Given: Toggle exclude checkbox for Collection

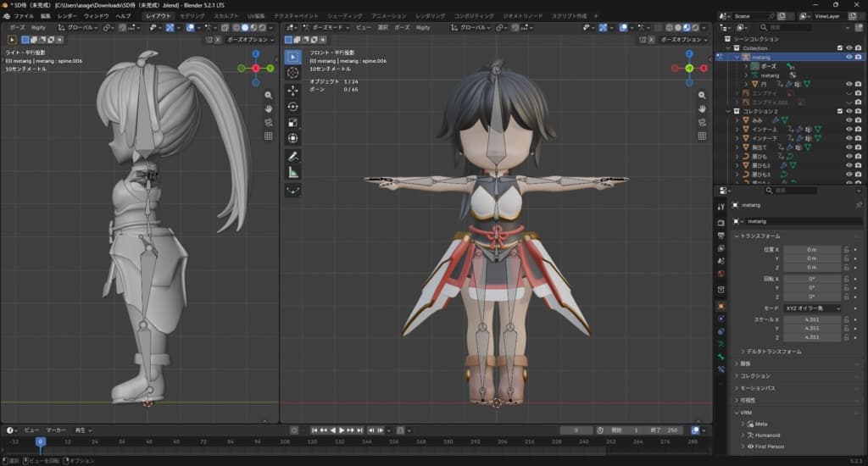Looking at the screenshot, I should point(840,48).
